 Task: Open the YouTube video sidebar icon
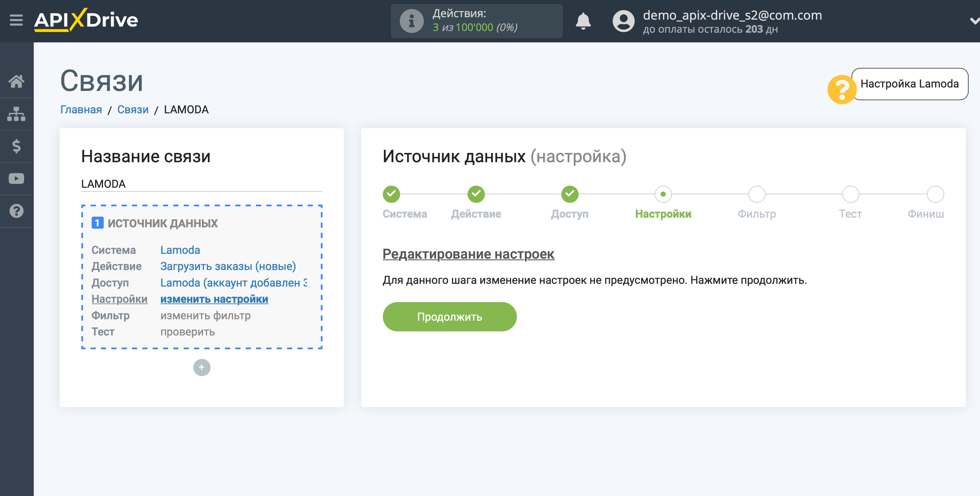(x=16, y=178)
